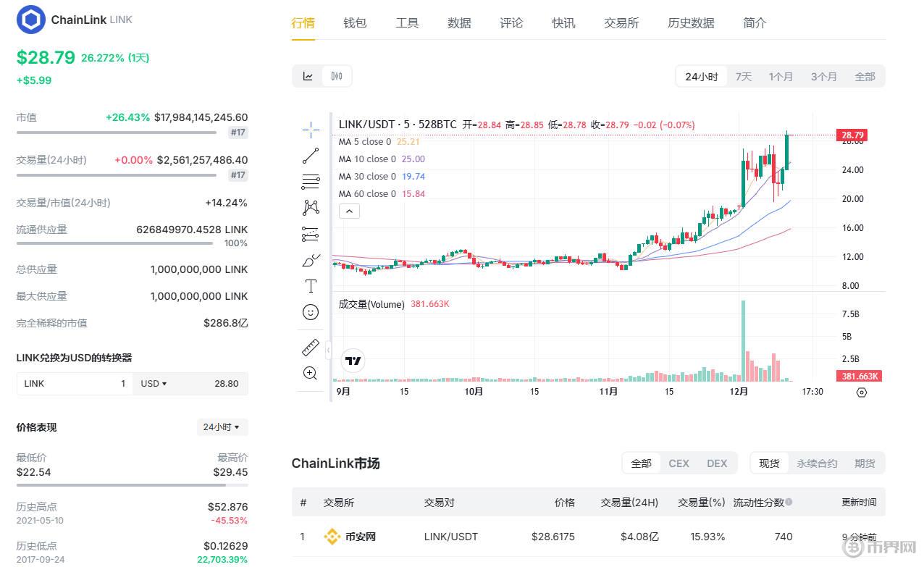Filter markets by CEX
This screenshot has width=924, height=567.
pyautogui.click(x=679, y=463)
